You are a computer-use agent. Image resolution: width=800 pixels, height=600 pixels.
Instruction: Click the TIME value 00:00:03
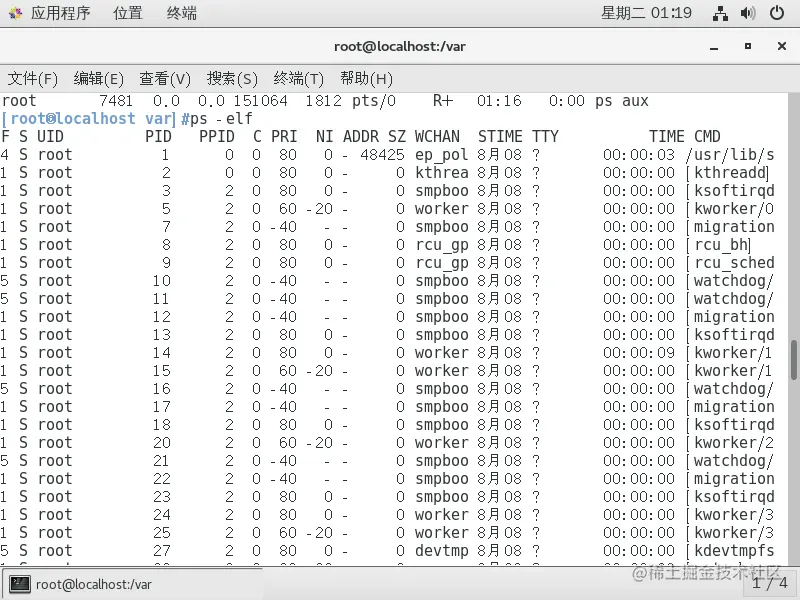pyautogui.click(x=639, y=155)
